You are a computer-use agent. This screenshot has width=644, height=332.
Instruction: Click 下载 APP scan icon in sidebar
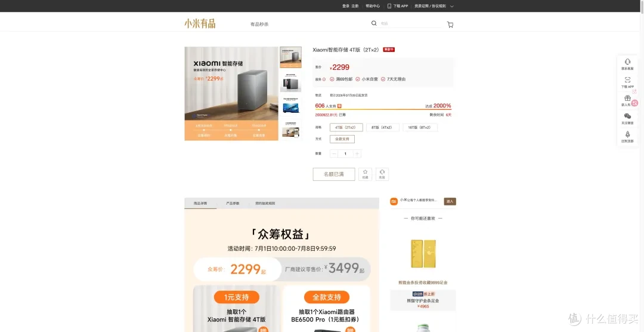tap(627, 80)
